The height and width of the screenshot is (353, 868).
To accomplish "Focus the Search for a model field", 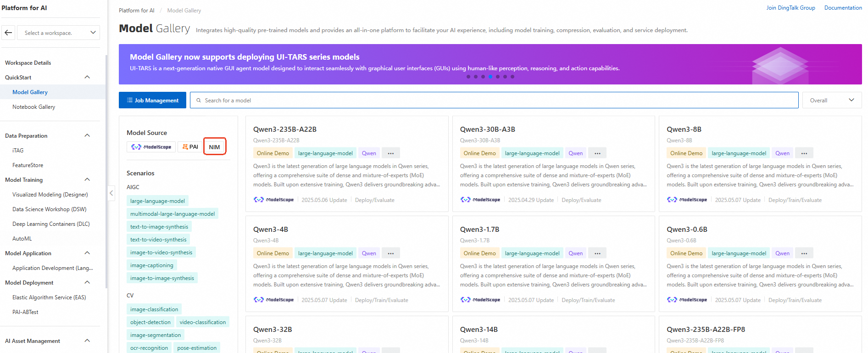I will pos(494,100).
